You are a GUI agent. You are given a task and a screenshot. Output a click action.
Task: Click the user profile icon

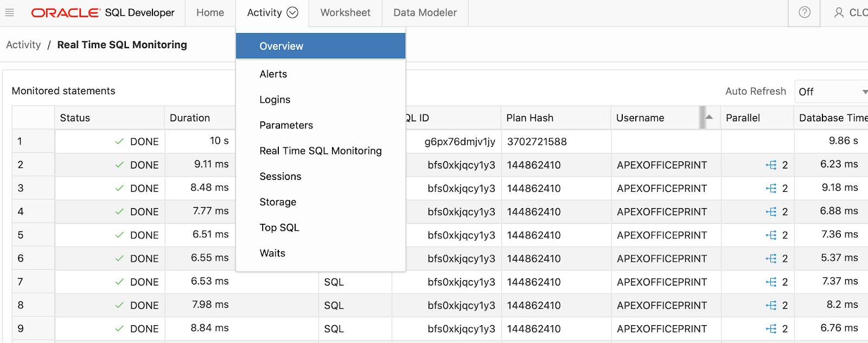[x=839, y=12]
